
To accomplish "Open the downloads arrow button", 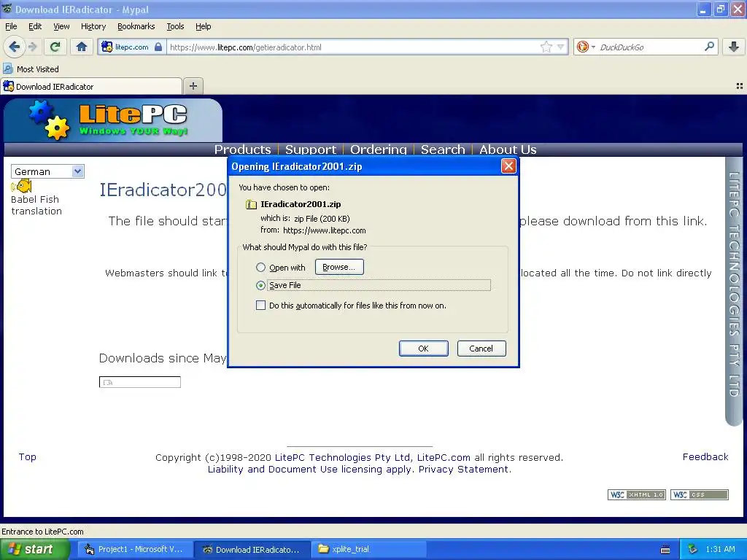I will (734, 47).
